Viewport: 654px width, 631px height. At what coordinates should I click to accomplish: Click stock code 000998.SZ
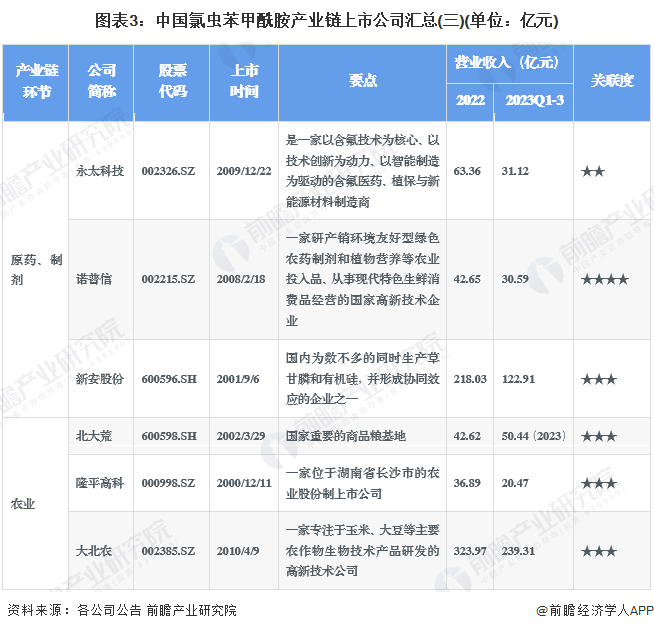coord(168,483)
